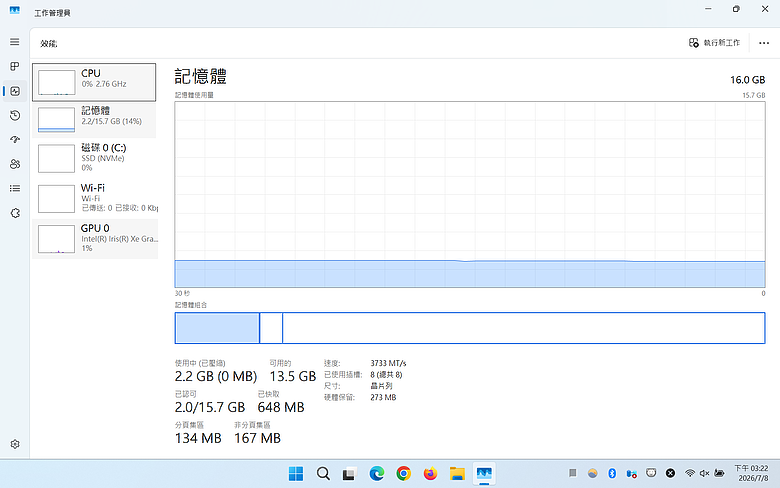
Task: Open the Wi-Fi network tray icon
Action: point(689,473)
